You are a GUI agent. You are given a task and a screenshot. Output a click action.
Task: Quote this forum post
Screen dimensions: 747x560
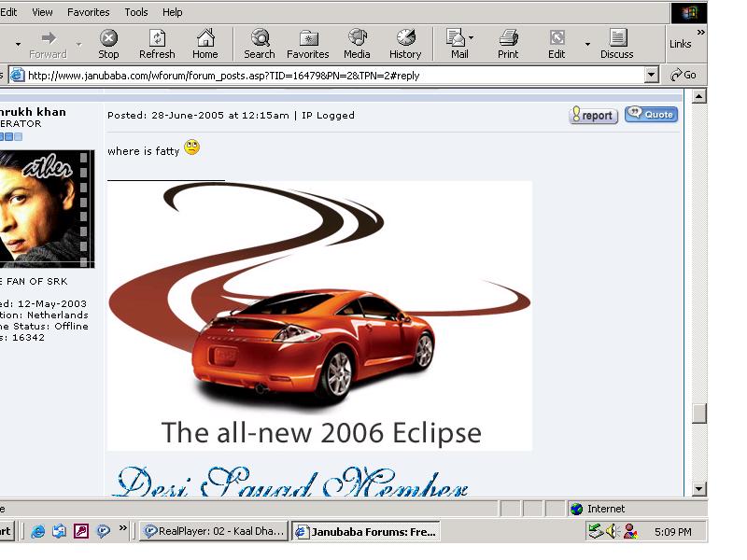coord(651,114)
